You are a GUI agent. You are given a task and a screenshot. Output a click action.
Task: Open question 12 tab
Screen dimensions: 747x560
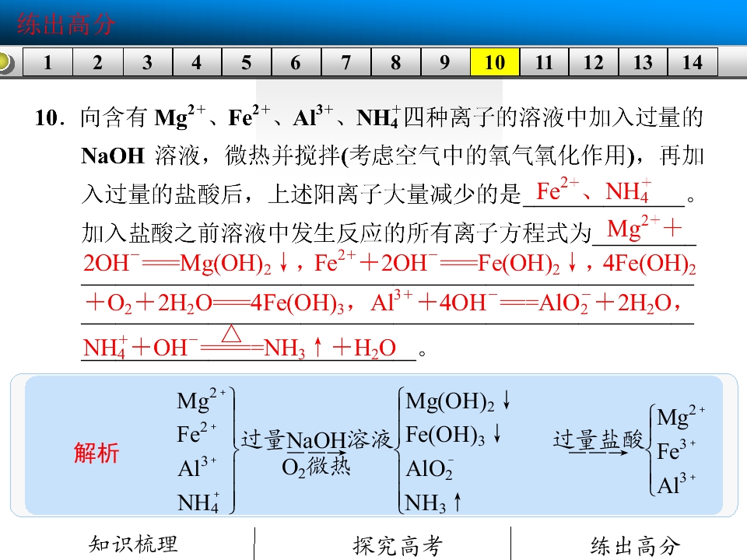pos(594,62)
